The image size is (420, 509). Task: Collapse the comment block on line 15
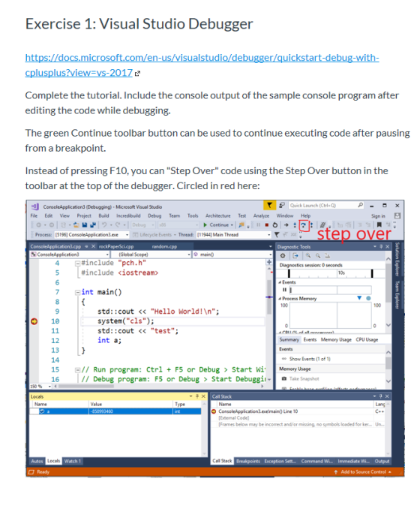point(77,370)
